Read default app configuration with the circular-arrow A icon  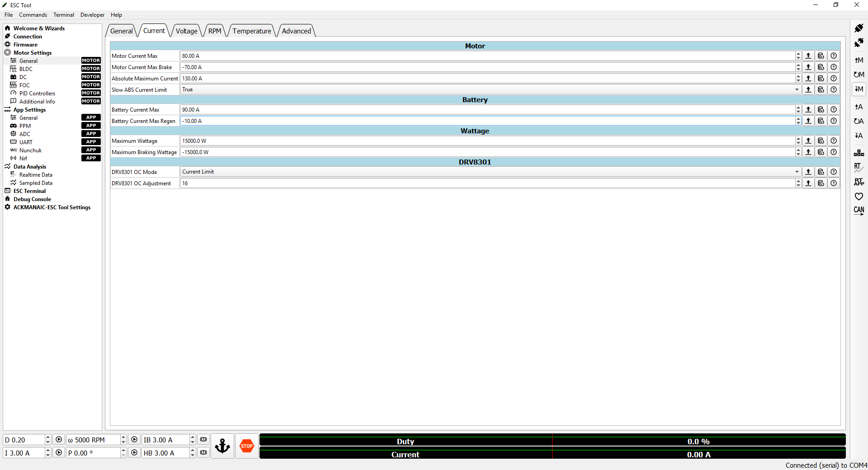click(x=859, y=121)
